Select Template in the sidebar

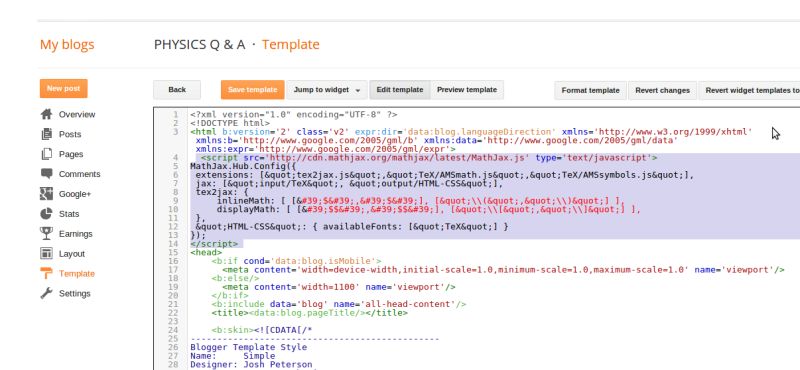[77, 274]
